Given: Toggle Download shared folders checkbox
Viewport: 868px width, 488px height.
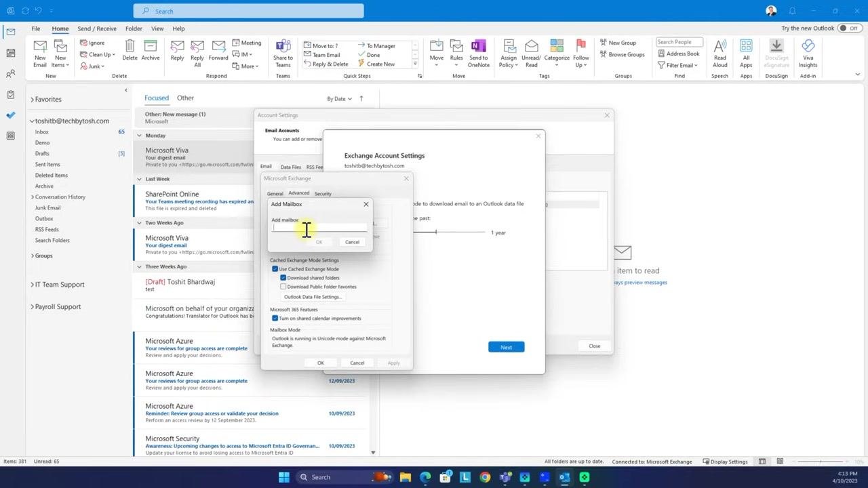Looking at the screenshot, I should tap(283, 278).
